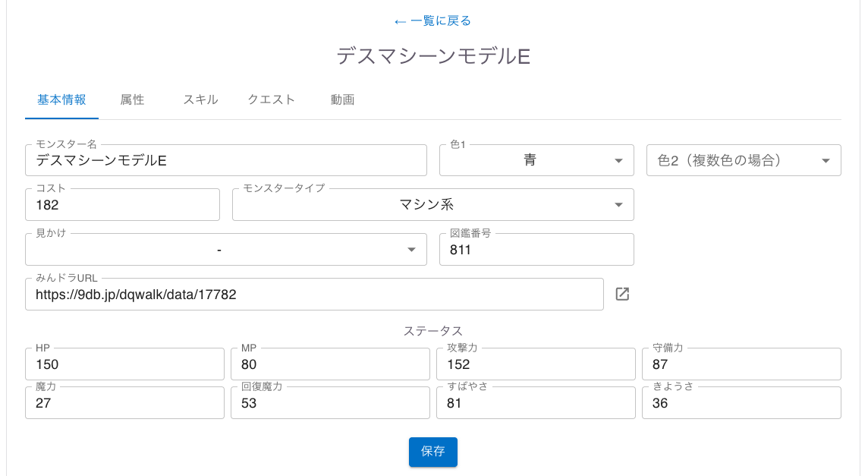The width and height of the screenshot is (868, 476).
Task: Expand the モンスタータイプ dropdown
Action: click(432, 205)
